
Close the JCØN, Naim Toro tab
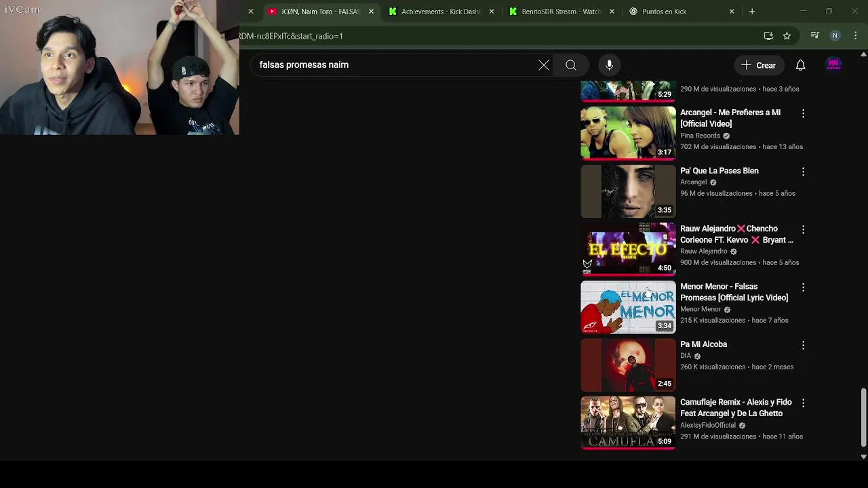pyautogui.click(x=371, y=12)
